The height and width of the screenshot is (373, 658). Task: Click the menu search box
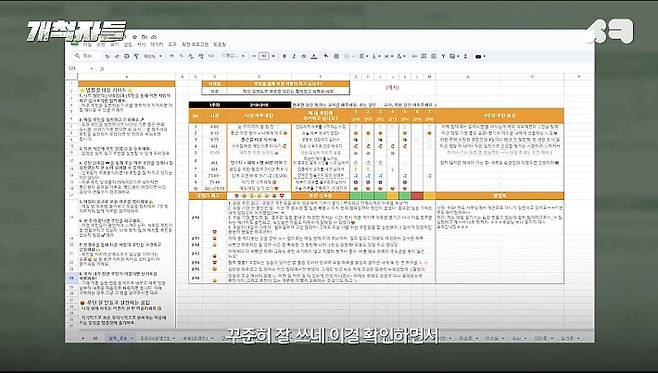tap(86, 56)
